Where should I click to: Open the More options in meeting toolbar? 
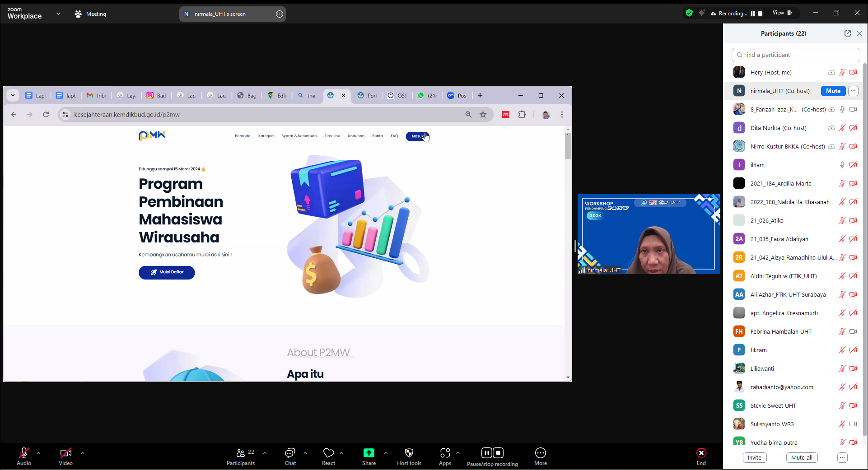point(540,453)
